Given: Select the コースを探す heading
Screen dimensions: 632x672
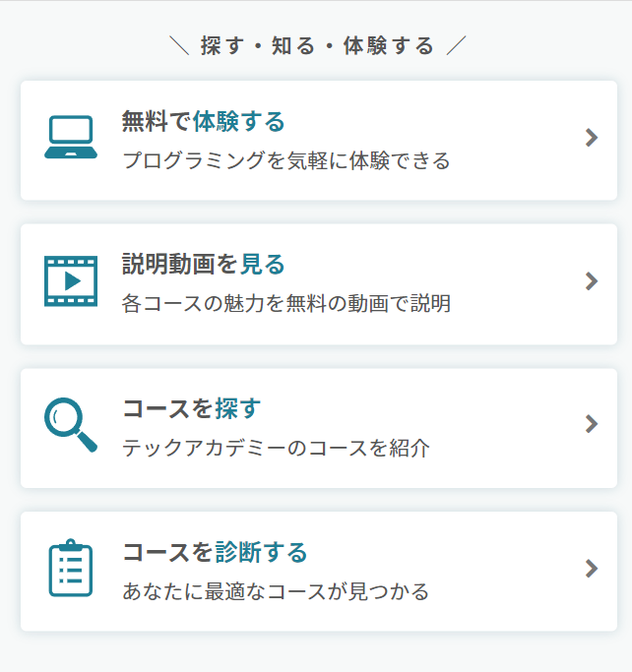Looking at the screenshot, I should (x=192, y=408).
